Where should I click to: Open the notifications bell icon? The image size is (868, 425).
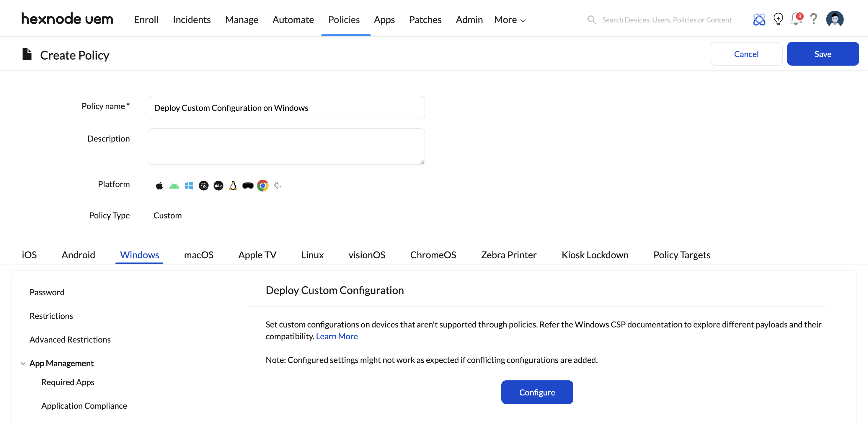coord(797,19)
